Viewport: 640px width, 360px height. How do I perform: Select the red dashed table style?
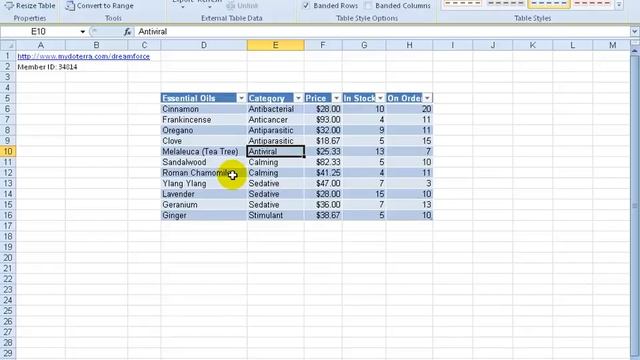click(x=592, y=4)
